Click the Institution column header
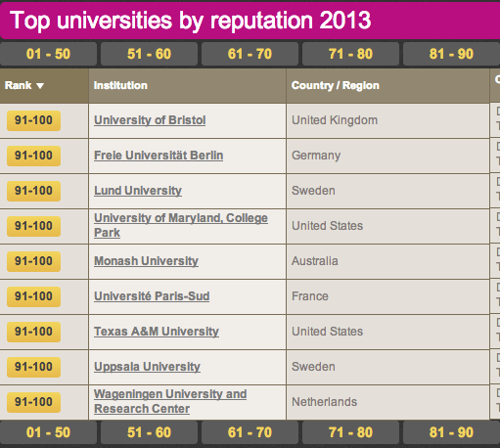 pyautogui.click(x=187, y=86)
